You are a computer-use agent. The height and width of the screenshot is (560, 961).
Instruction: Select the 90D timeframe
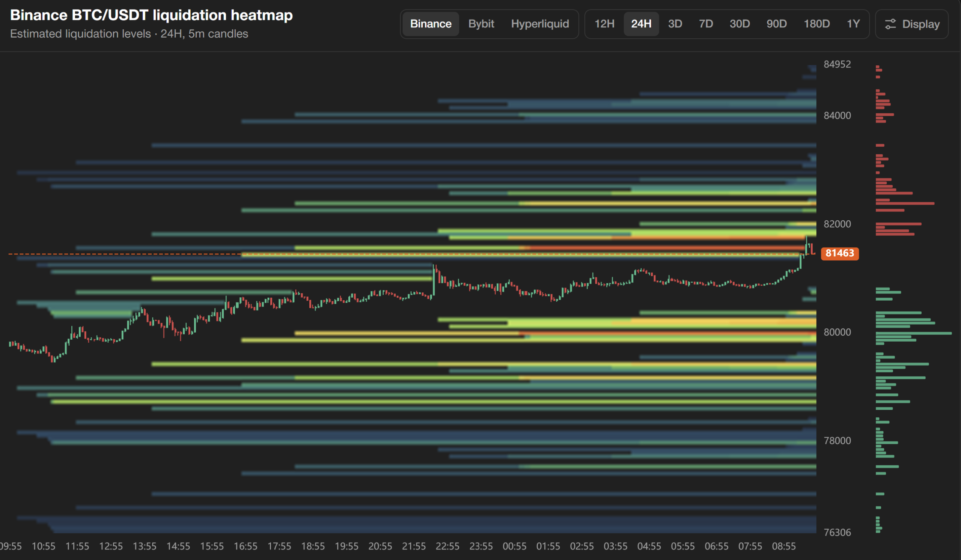tap(776, 24)
